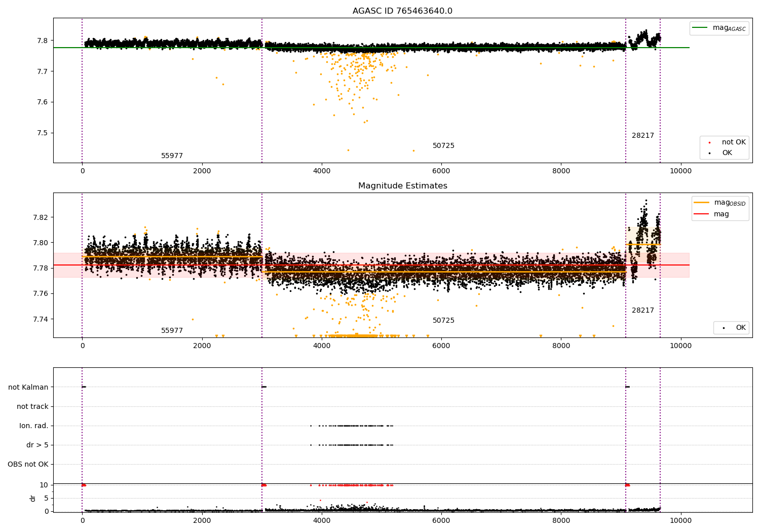Click the 4000 x-axis tick on top plot
The image size is (760, 532).
tap(322, 171)
